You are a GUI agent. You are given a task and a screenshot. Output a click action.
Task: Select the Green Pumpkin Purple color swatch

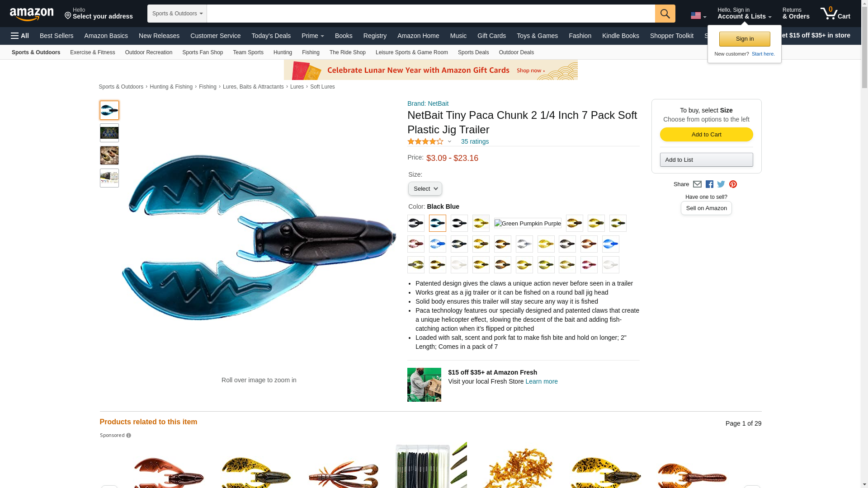pos(528,223)
